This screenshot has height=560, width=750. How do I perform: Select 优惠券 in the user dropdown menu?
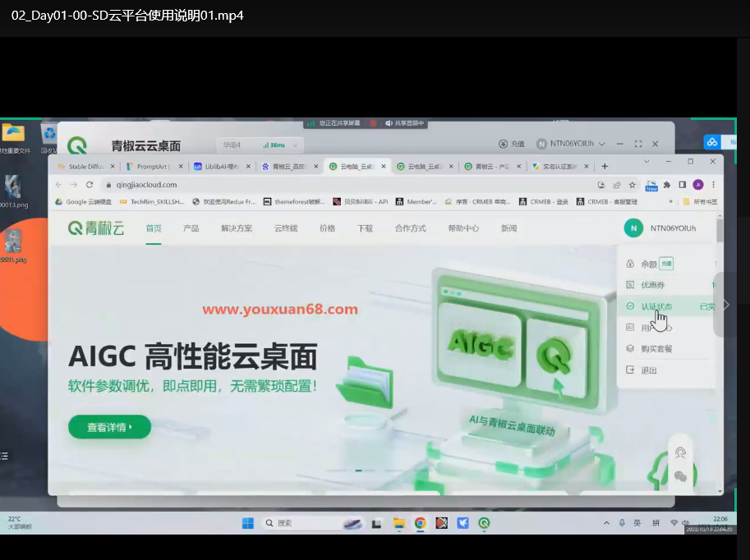coord(667,285)
